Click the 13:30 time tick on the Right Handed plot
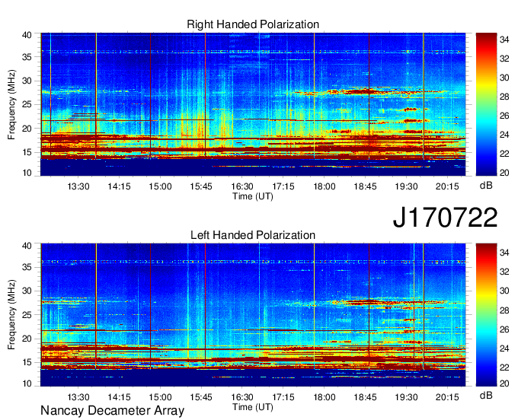518x420 pixels. pos(78,186)
